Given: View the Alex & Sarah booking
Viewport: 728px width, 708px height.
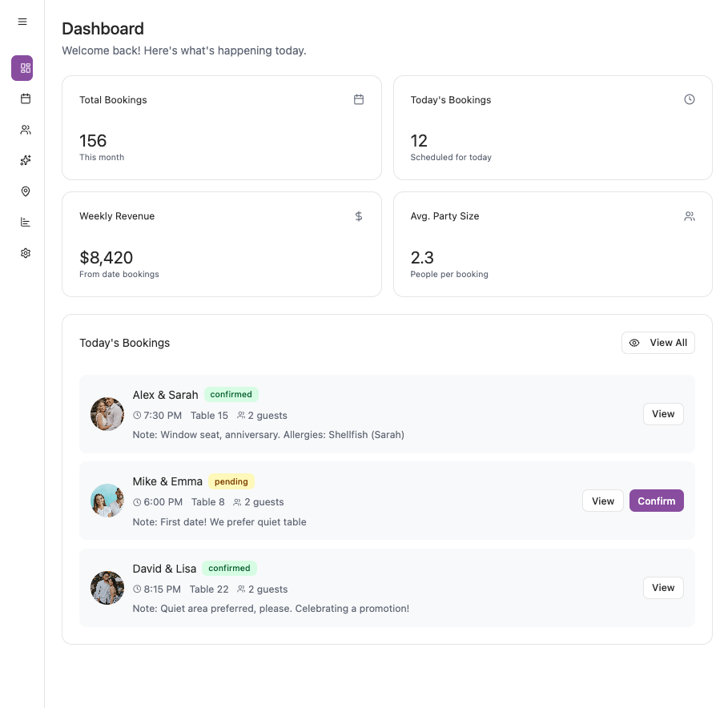Looking at the screenshot, I should (x=663, y=414).
